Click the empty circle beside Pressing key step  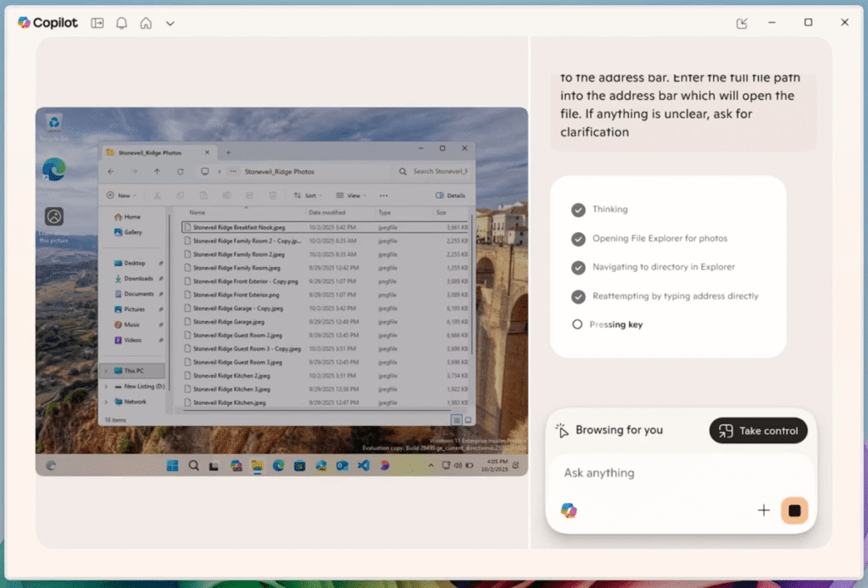[577, 324]
